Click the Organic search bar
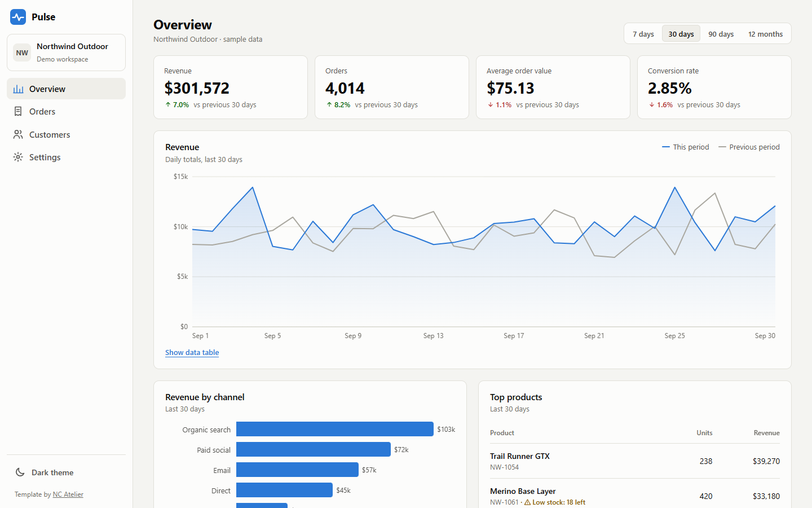The width and height of the screenshot is (812, 508). point(335,429)
